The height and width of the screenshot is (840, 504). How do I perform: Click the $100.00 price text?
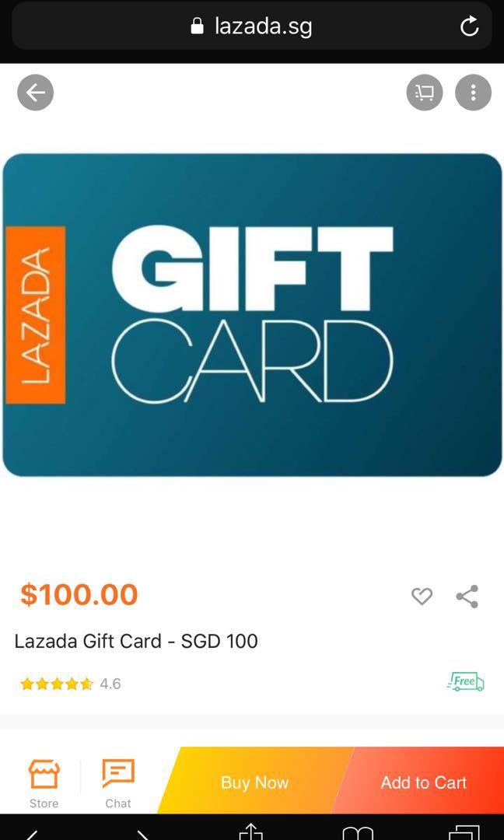(79, 595)
